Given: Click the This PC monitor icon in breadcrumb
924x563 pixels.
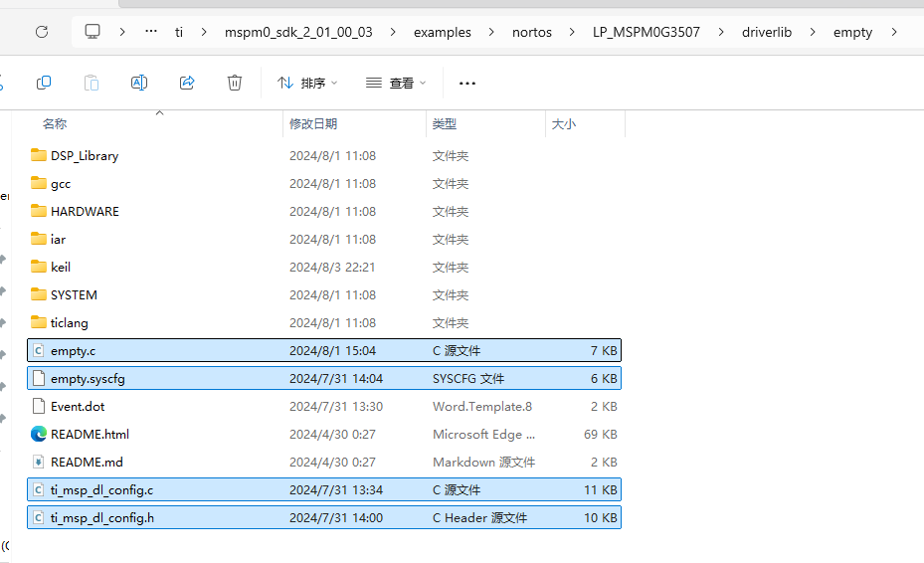Looking at the screenshot, I should 92,31.
